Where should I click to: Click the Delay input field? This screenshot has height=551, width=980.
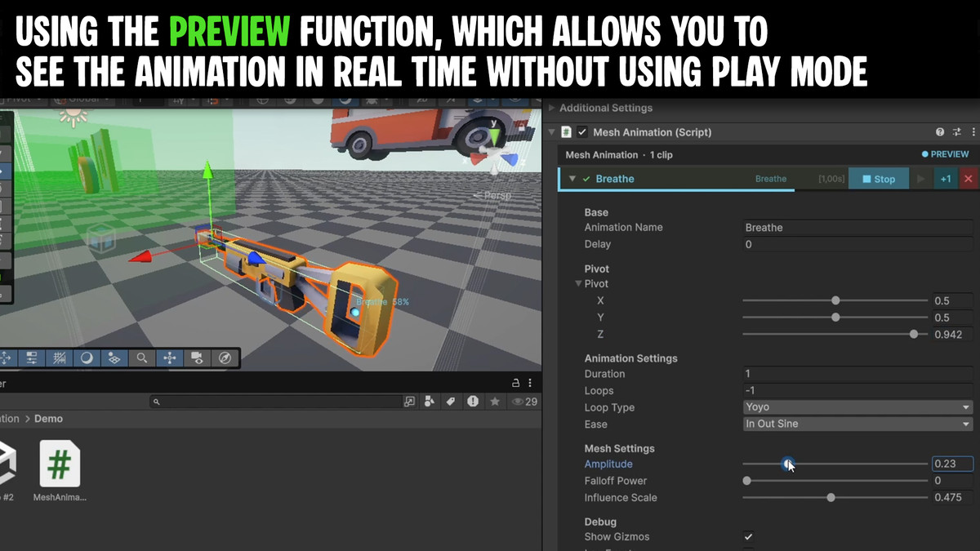857,244
